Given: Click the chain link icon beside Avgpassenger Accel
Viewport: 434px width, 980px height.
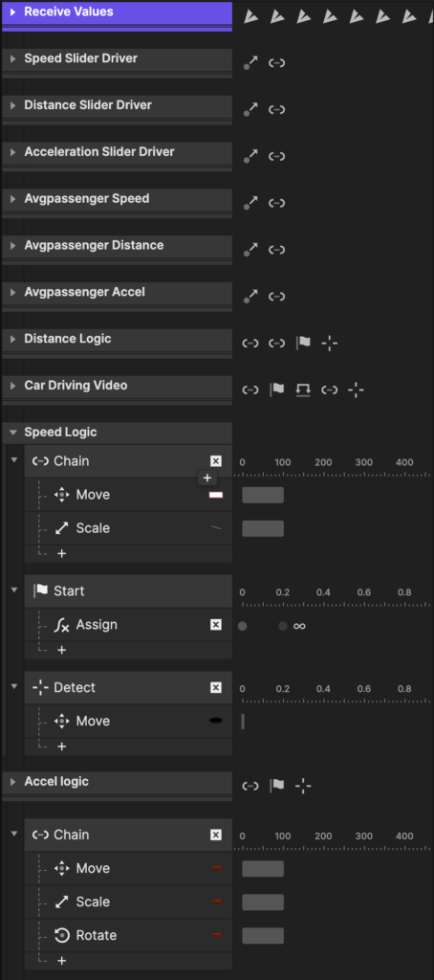Looking at the screenshot, I should pyautogui.click(x=276, y=297).
